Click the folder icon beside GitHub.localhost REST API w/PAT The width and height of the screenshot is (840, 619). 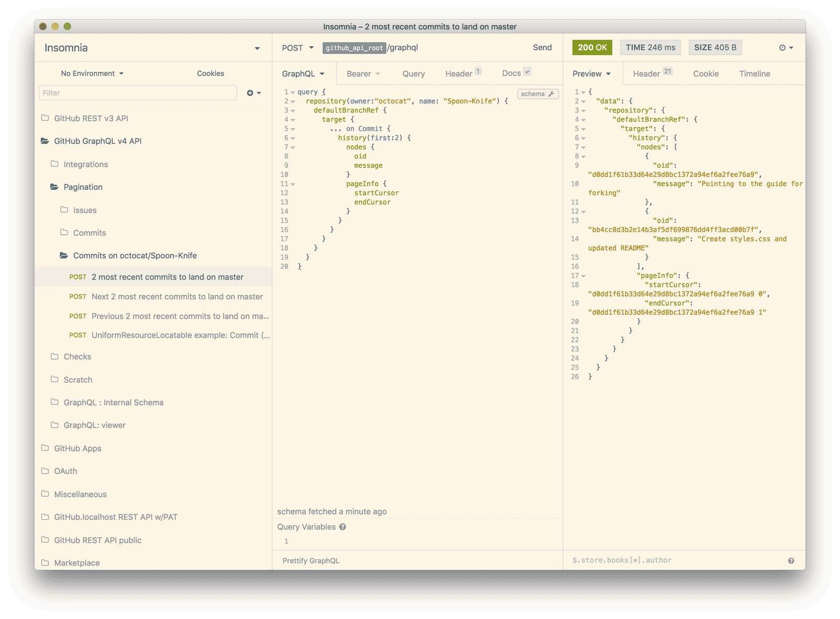45,517
